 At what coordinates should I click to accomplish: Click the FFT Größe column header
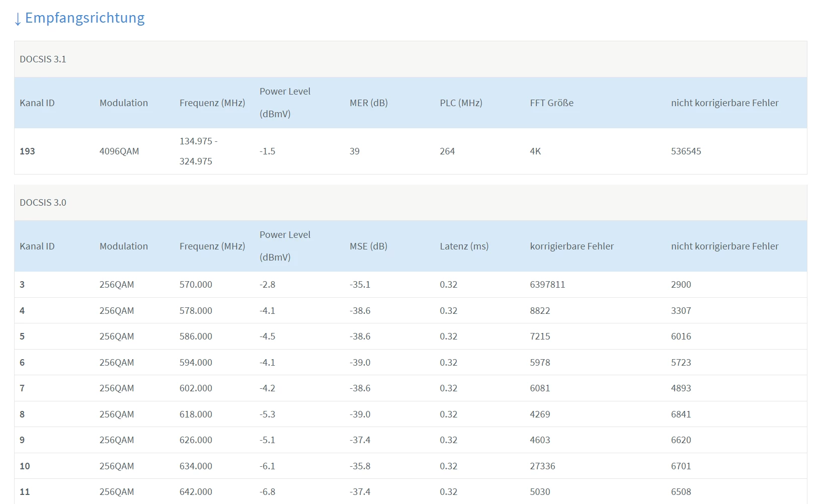point(551,103)
